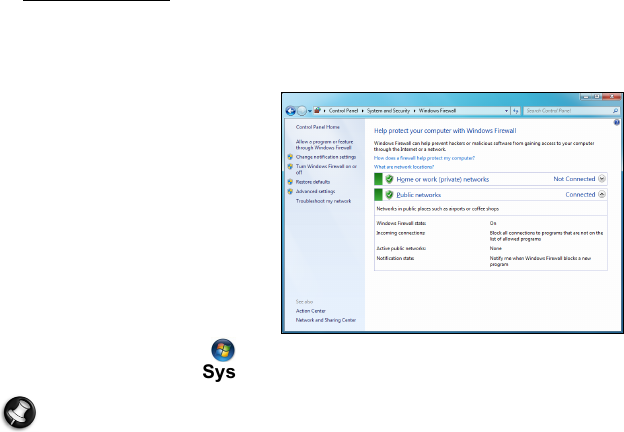Click the Control Panel icon in address bar
The height and width of the screenshot is (432, 624).
[317, 111]
